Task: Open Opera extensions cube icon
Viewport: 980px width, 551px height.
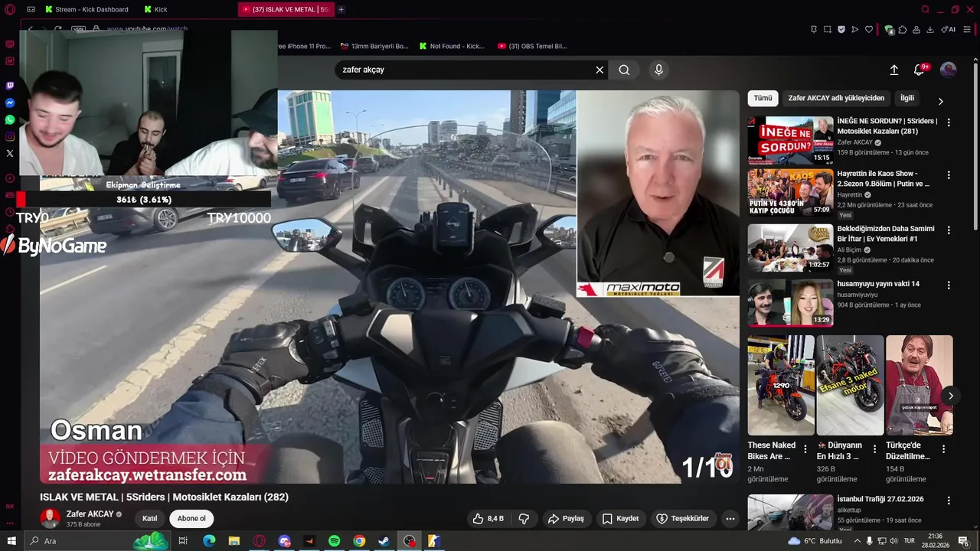Action: point(902,29)
